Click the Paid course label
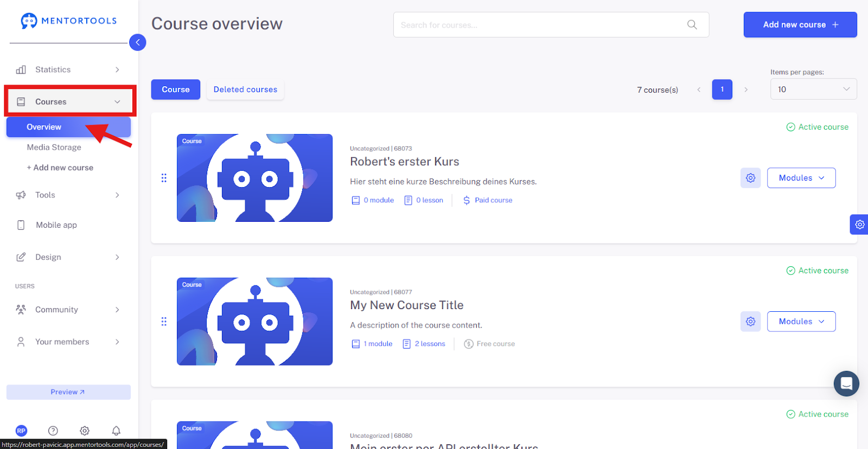The height and width of the screenshot is (449, 868). click(494, 201)
